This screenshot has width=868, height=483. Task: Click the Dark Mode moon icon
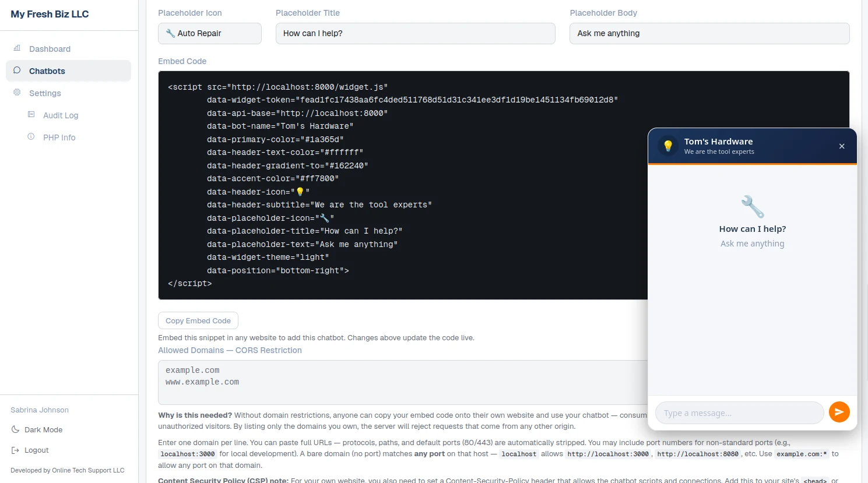tap(15, 429)
